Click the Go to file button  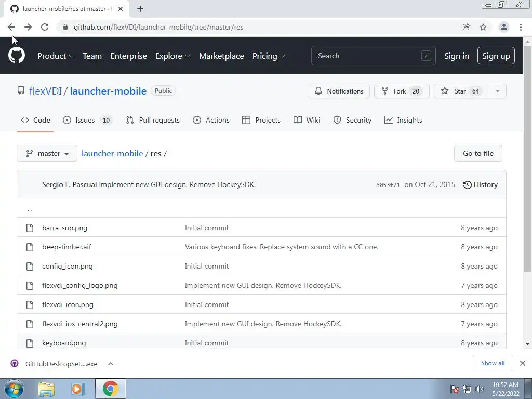click(x=478, y=153)
